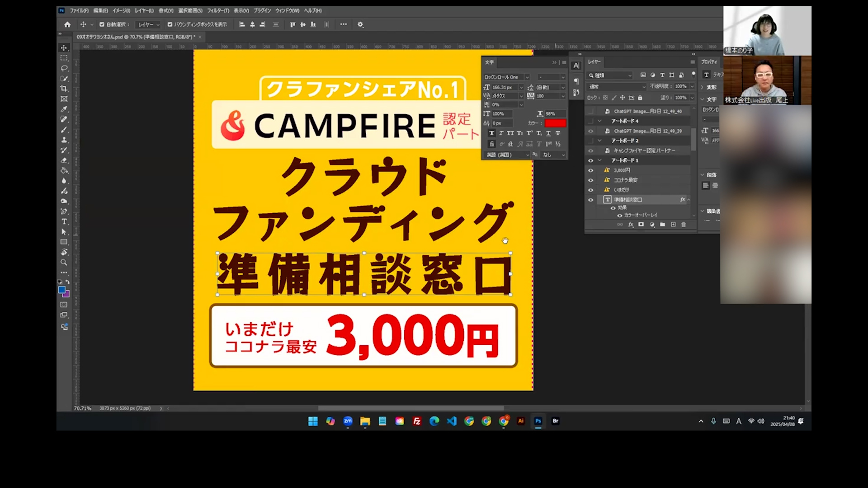Click the purple background color swatch

click(x=67, y=294)
